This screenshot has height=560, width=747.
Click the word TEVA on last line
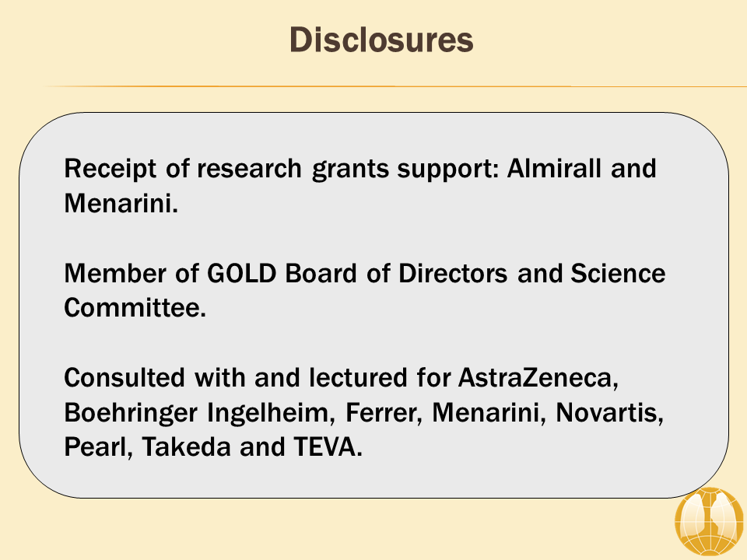[328, 446]
